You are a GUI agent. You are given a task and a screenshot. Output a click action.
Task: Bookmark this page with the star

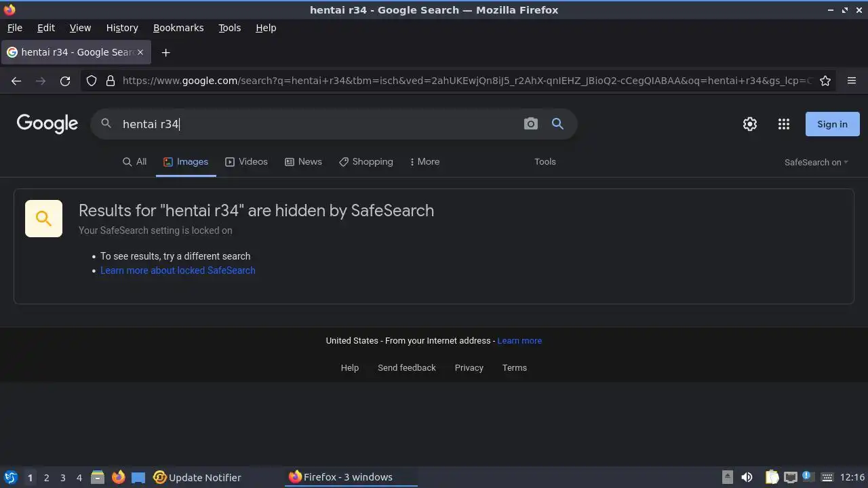[x=825, y=81]
